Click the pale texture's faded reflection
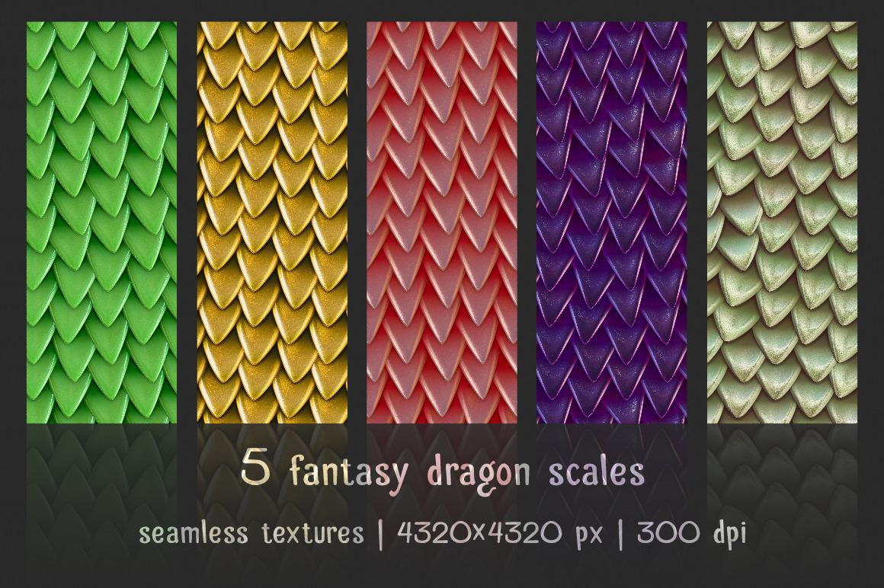 point(782,496)
